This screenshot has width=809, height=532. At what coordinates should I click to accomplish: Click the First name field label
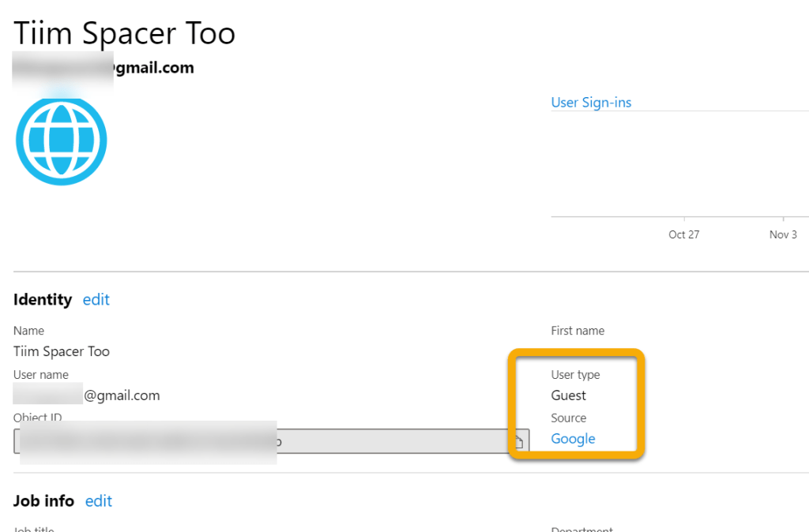point(578,331)
